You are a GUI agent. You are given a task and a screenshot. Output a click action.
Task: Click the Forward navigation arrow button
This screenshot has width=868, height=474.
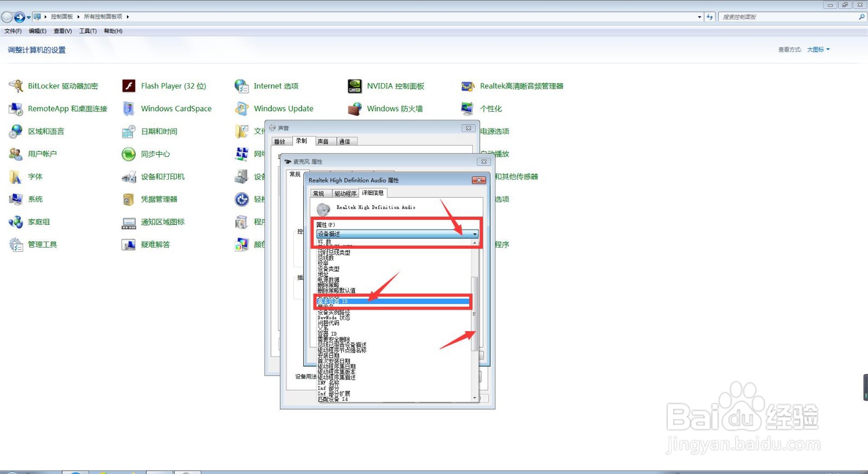click(20, 17)
